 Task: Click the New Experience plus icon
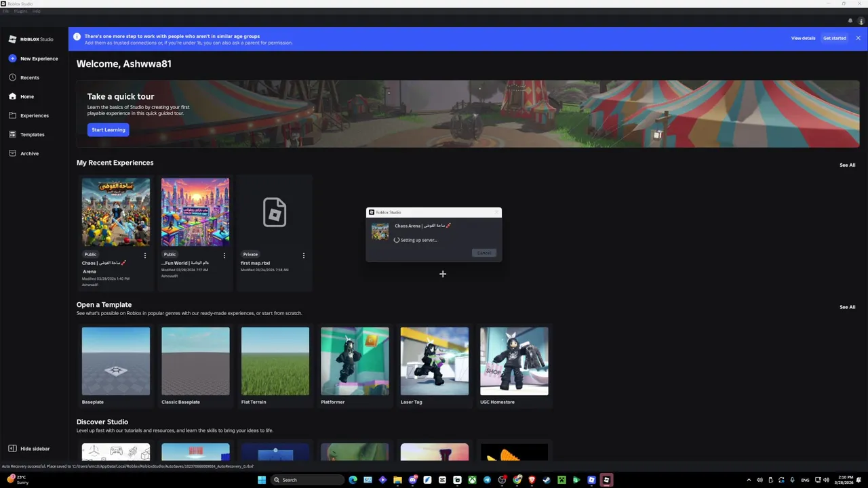click(x=12, y=58)
